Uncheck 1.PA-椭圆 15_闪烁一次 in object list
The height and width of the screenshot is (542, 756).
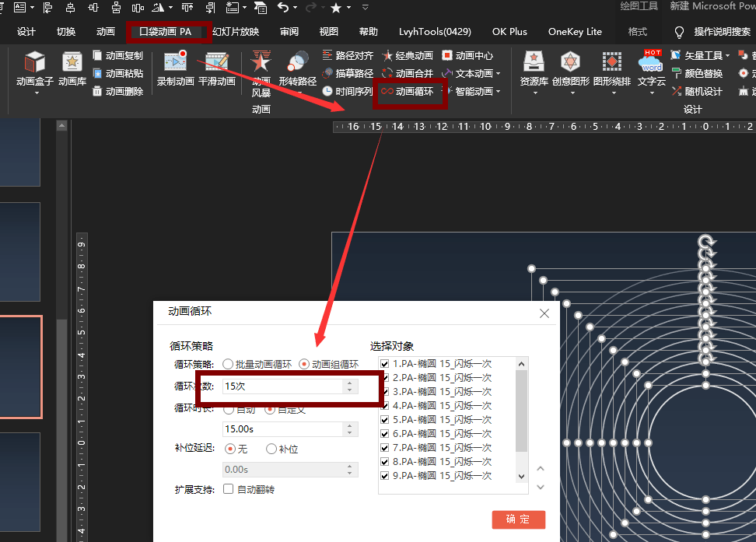(384, 364)
